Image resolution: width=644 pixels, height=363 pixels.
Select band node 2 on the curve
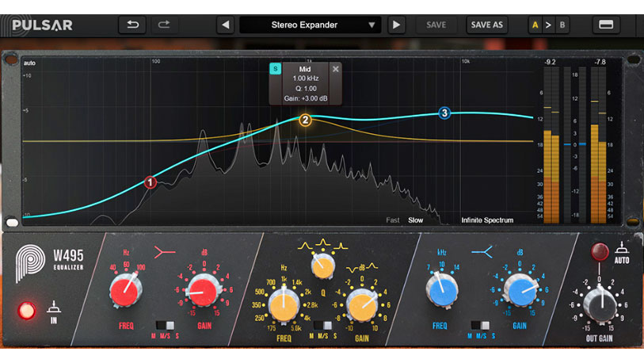click(x=305, y=120)
